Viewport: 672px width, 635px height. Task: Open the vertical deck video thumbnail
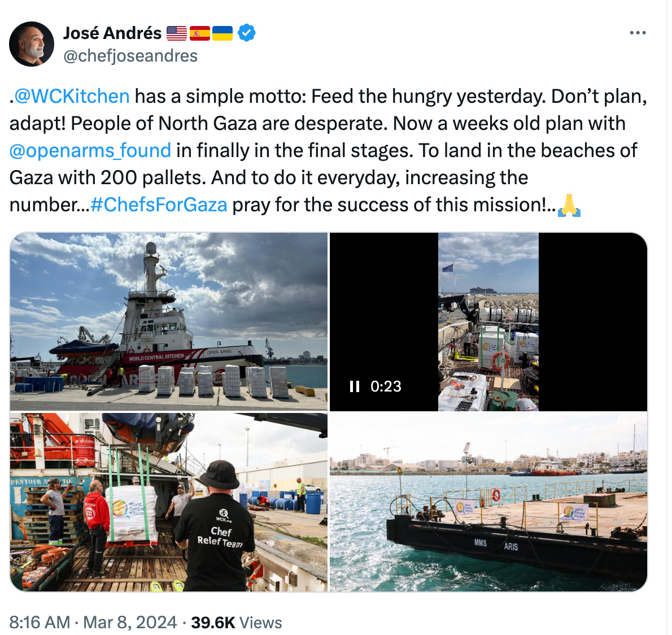(488, 321)
